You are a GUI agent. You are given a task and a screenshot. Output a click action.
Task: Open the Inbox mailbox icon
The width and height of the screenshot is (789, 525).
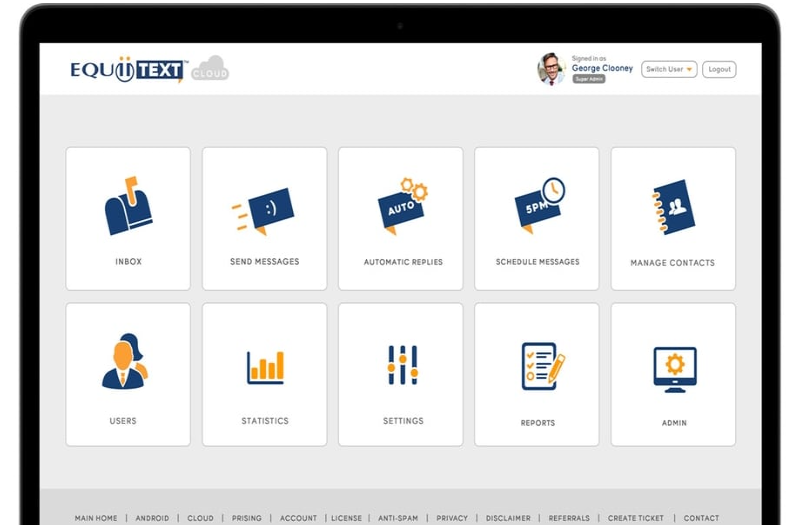pyautogui.click(x=128, y=206)
